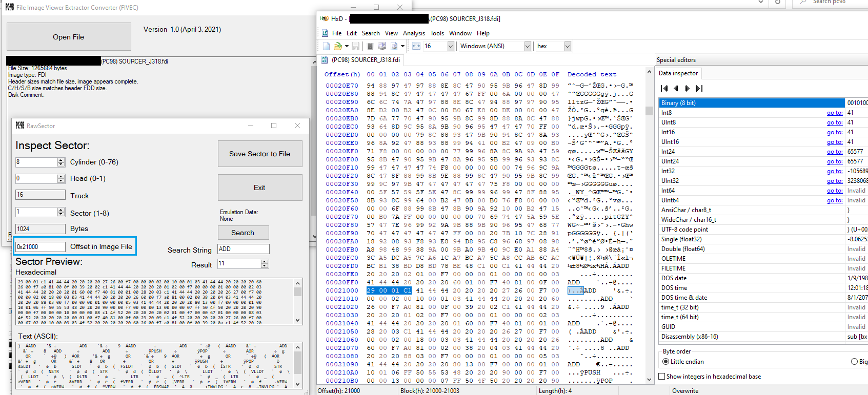Click the HxD application icon in title bar
This screenshot has height=395, width=868.
(x=324, y=18)
